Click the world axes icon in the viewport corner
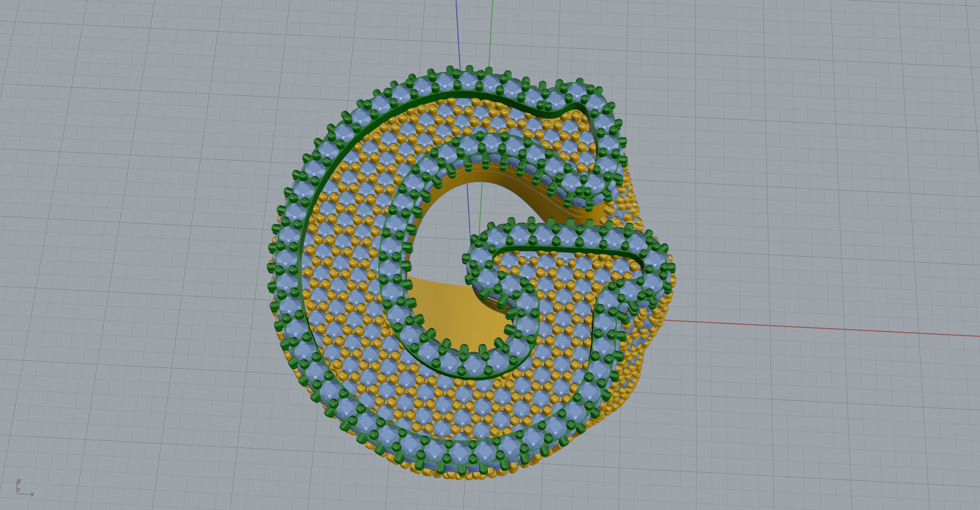The width and height of the screenshot is (980, 510). click(25, 487)
